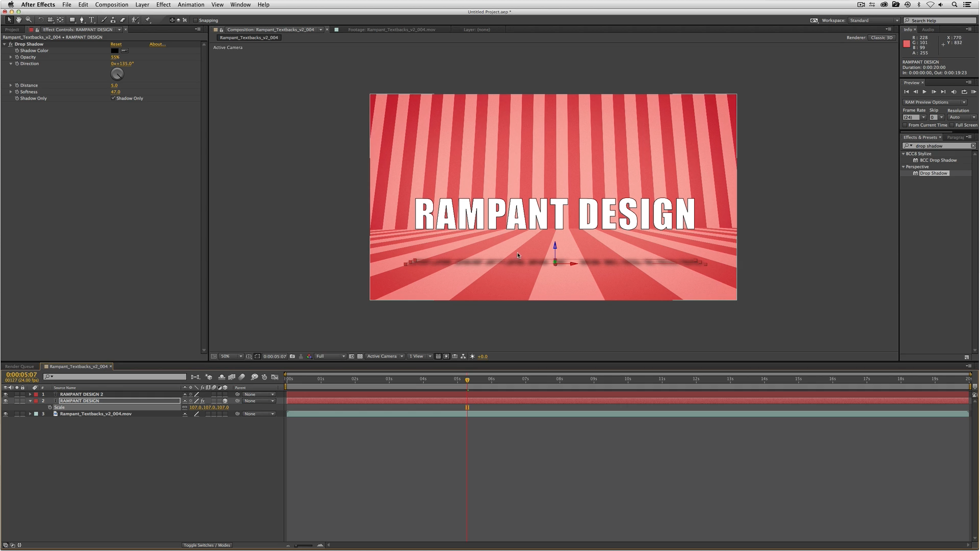Open the 50% magnification dropdown

[x=231, y=356]
